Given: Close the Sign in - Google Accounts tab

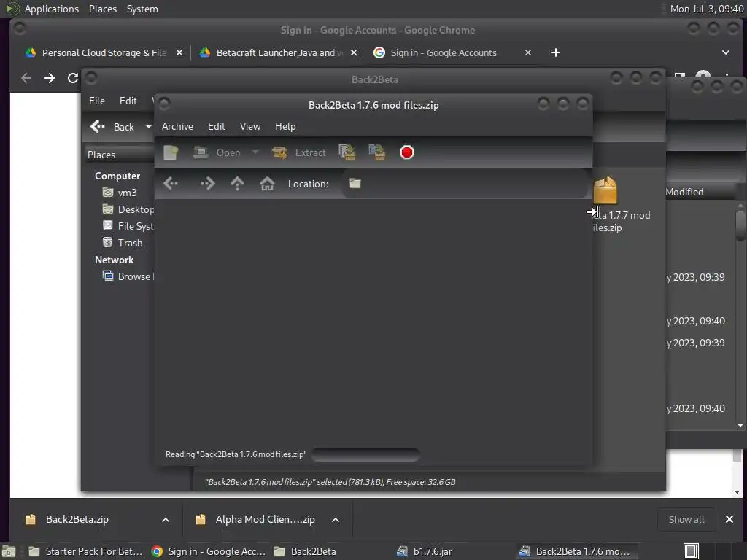Looking at the screenshot, I should coord(528,52).
